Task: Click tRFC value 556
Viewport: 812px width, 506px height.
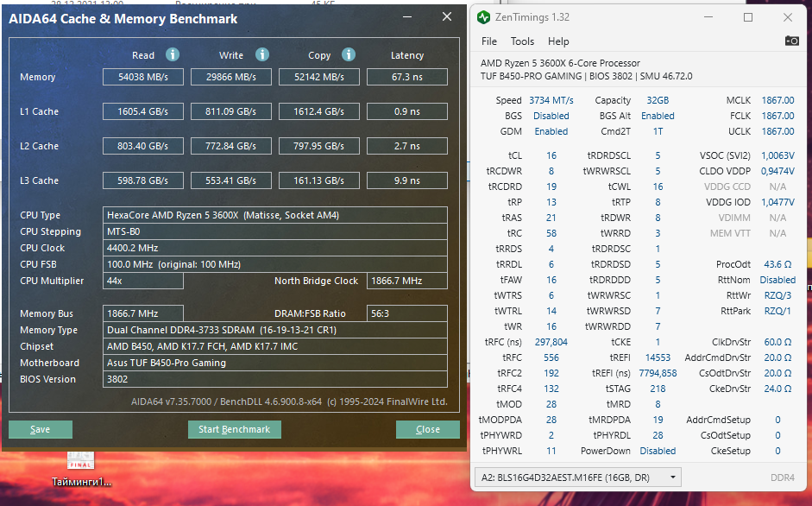Action: pyautogui.click(x=551, y=357)
